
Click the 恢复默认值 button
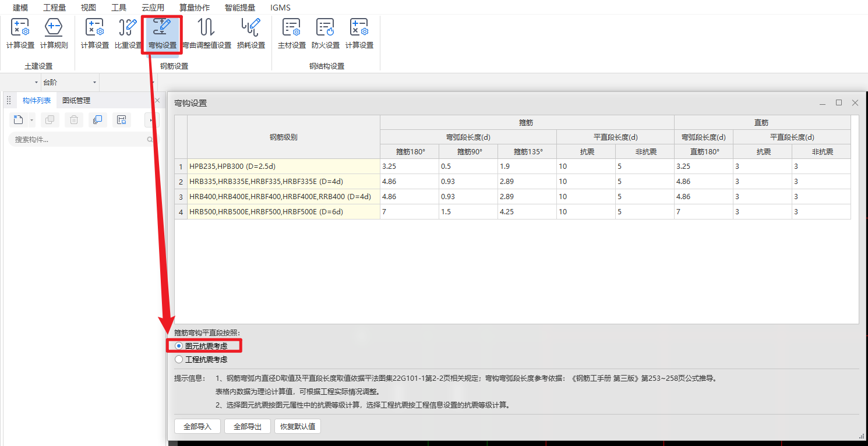(298, 426)
